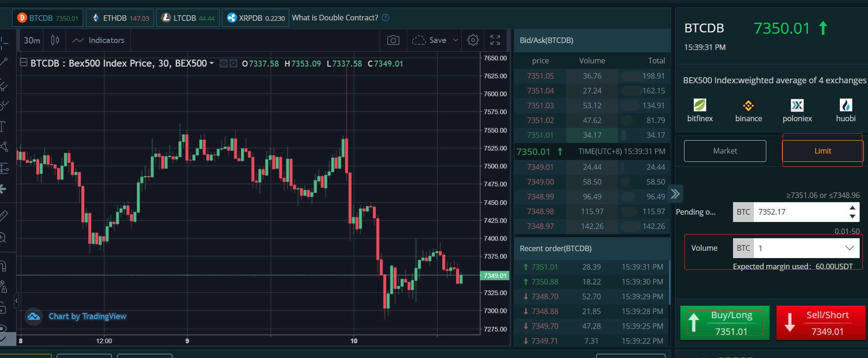This screenshot has height=358, width=868.
Task: Click the TradingView cloud logo
Action: tap(33, 317)
